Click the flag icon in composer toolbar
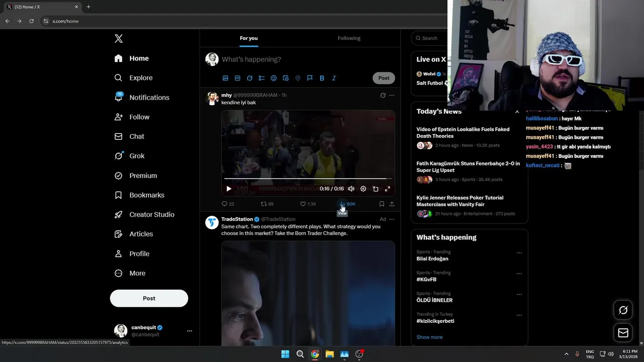Image resolution: width=644 pixels, height=362 pixels. [310, 78]
